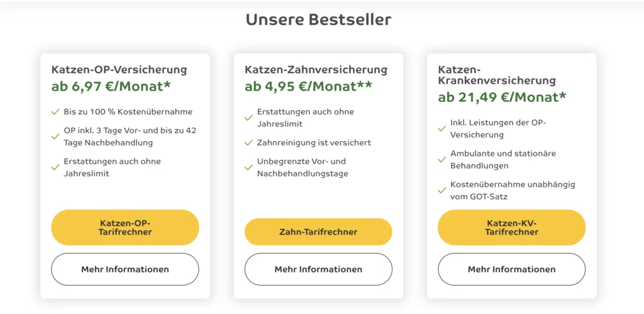Click checkmark beside Inkl. Leistungen der OP-Versicherung
The width and height of the screenshot is (644, 314).
pos(442,128)
